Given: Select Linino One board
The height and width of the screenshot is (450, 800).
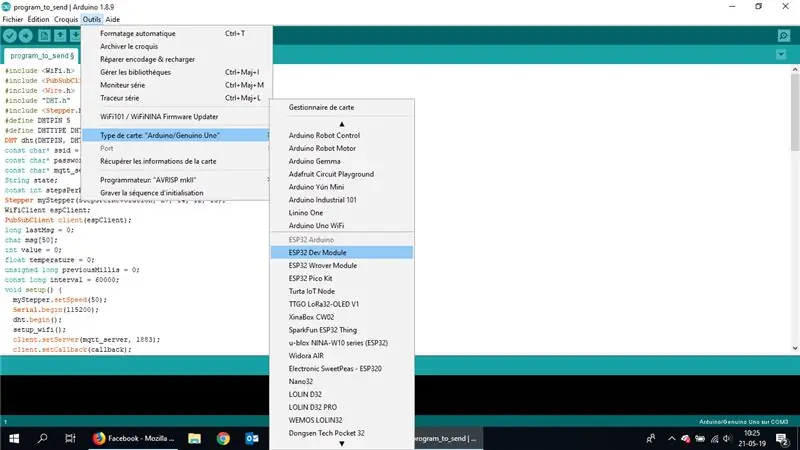Looking at the screenshot, I should tap(342, 213).
